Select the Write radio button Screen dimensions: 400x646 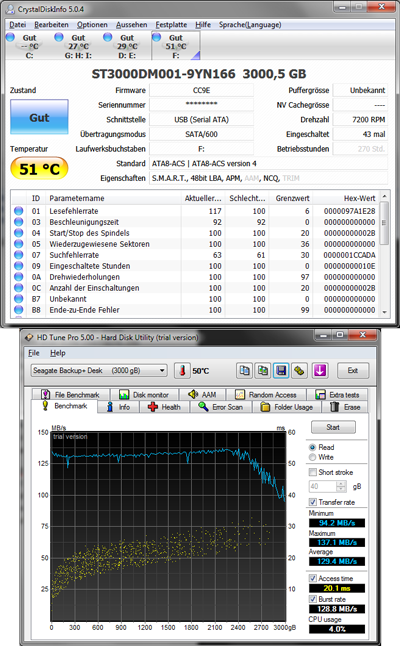[x=312, y=457]
